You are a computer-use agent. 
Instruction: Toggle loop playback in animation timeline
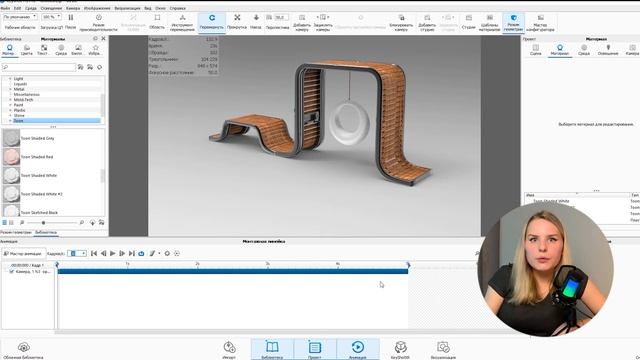141,253
